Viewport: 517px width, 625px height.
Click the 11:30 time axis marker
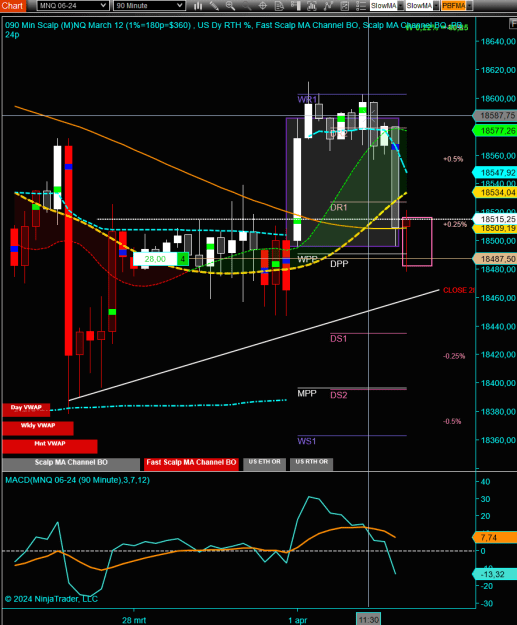369,620
